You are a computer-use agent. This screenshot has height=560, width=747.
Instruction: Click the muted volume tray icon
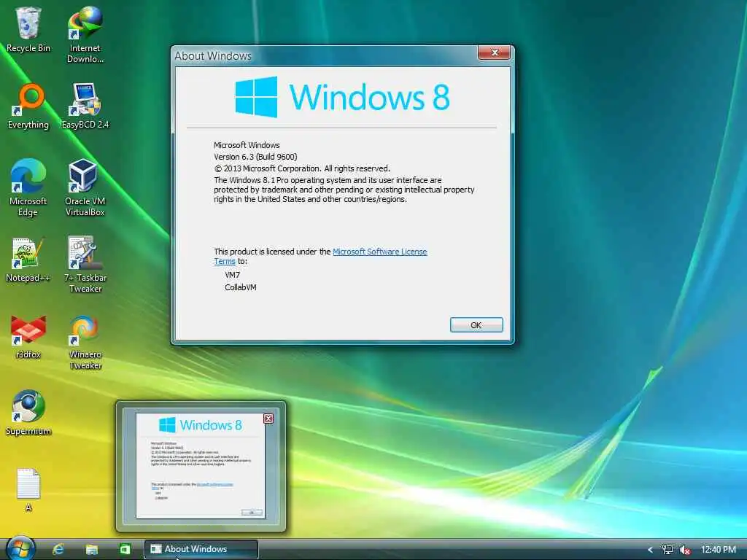[685, 550]
